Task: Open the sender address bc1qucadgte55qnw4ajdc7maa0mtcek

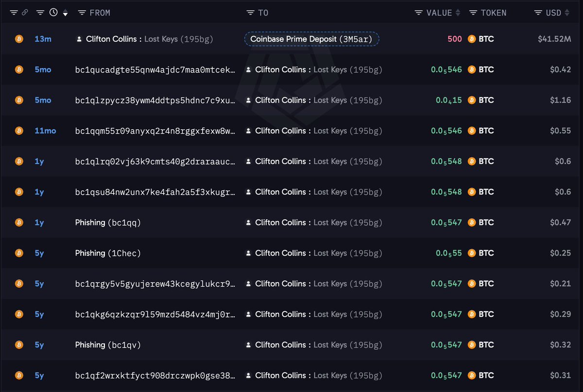Action: coord(155,69)
